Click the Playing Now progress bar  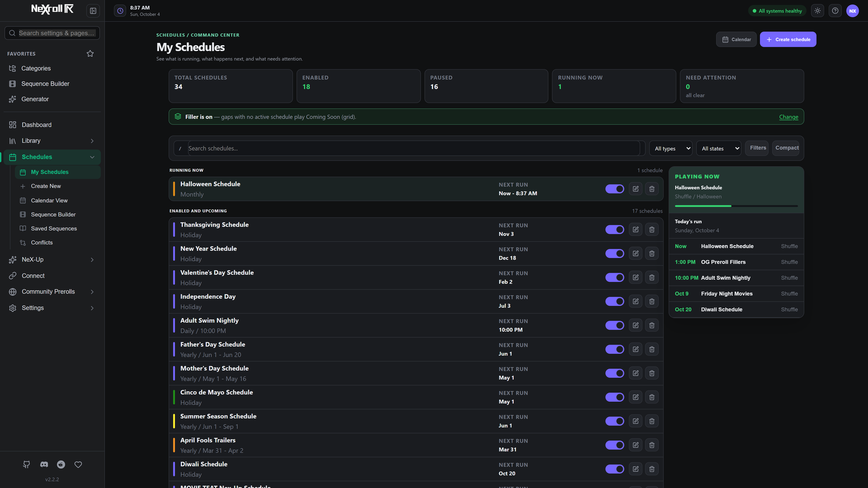[x=736, y=206]
